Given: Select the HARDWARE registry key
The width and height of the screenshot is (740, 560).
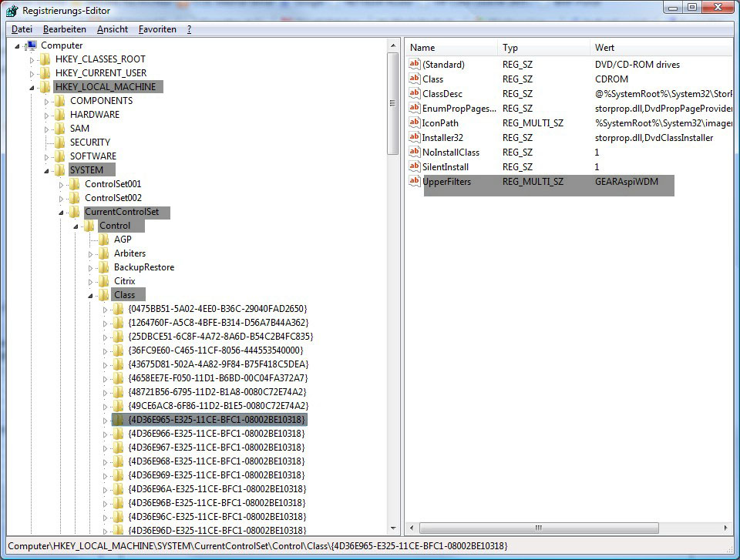Looking at the screenshot, I should [94, 115].
